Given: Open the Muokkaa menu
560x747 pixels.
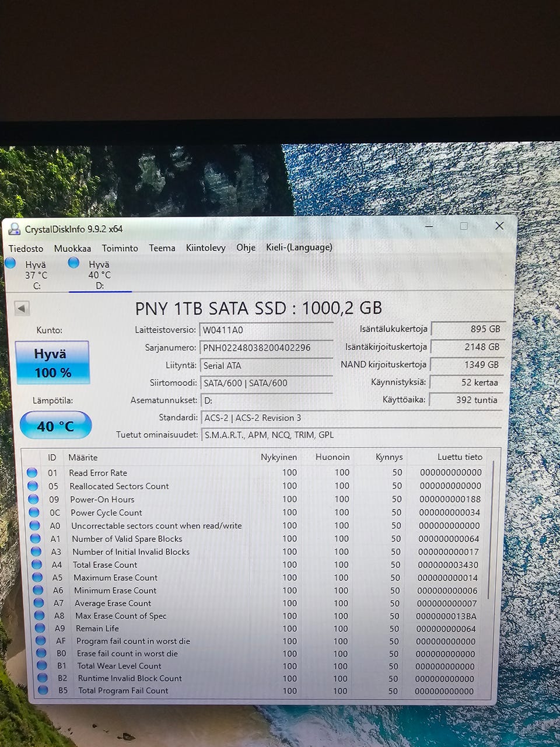Looking at the screenshot, I should point(72,248).
